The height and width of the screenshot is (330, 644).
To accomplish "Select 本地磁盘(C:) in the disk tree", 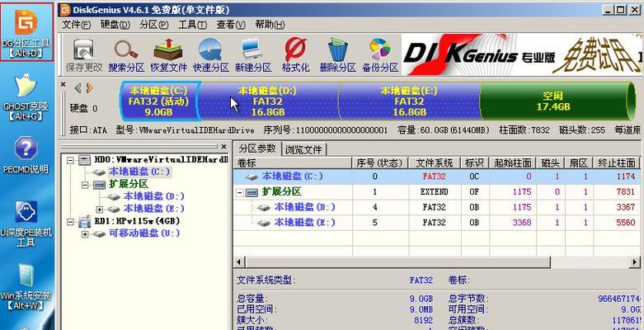I will [139, 172].
